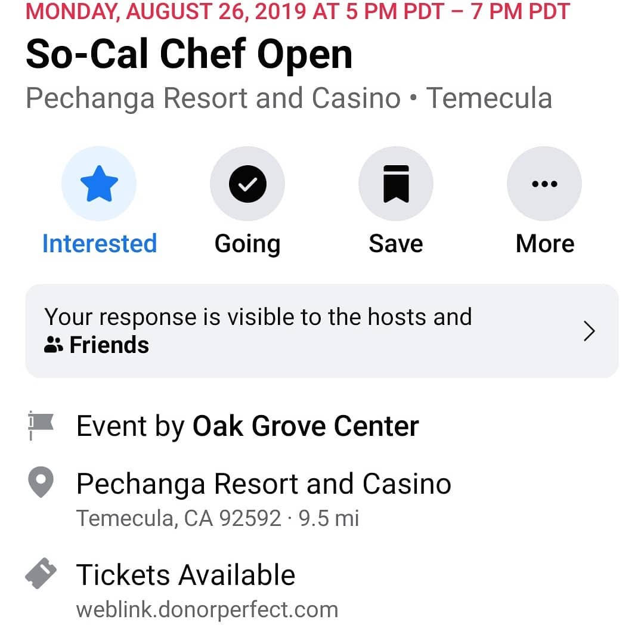Tap the flag icon beside Event by
644x644 pixels.
click(41, 426)
